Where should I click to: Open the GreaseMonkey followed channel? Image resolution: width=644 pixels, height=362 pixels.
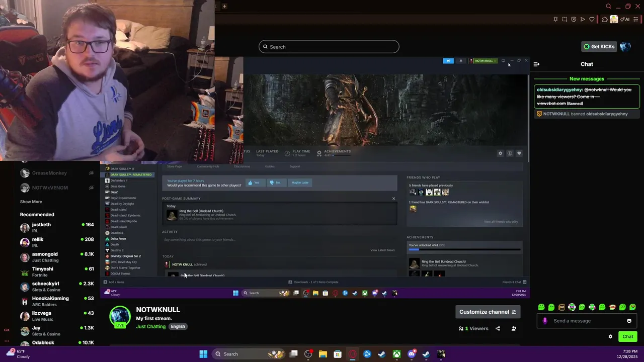coord(57,173)
